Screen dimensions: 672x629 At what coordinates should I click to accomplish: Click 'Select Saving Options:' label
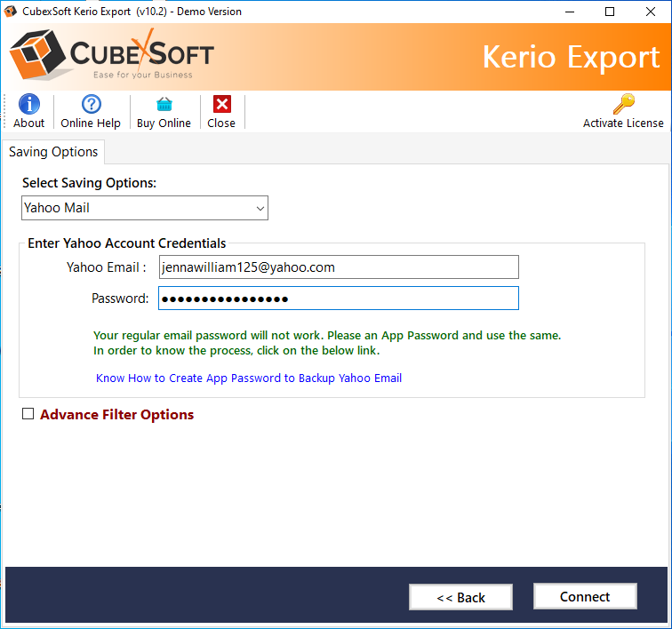point(89,183)
